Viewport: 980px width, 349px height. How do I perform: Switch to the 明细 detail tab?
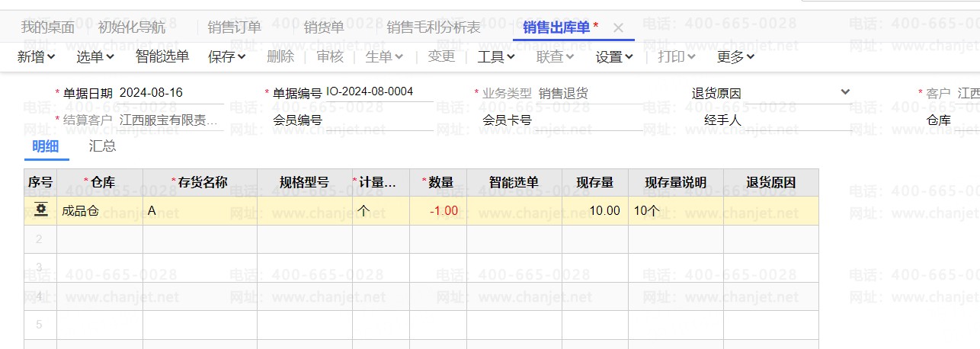pyautogui.click(x=46, y=146)
